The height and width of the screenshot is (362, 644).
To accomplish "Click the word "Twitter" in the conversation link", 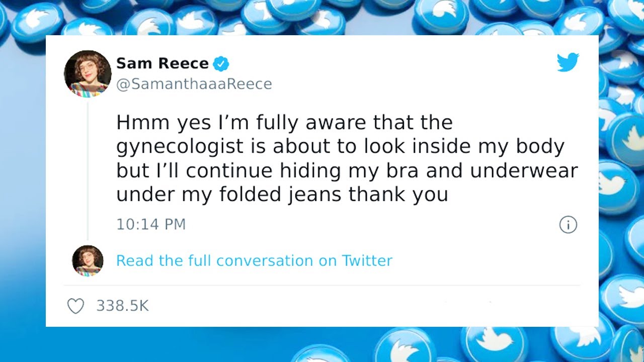I will [x=367, y=260].
